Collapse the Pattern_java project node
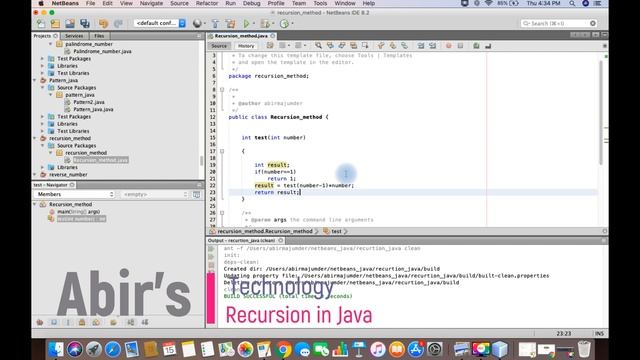The height and width of the screenshot is (360, 640). 35,80
